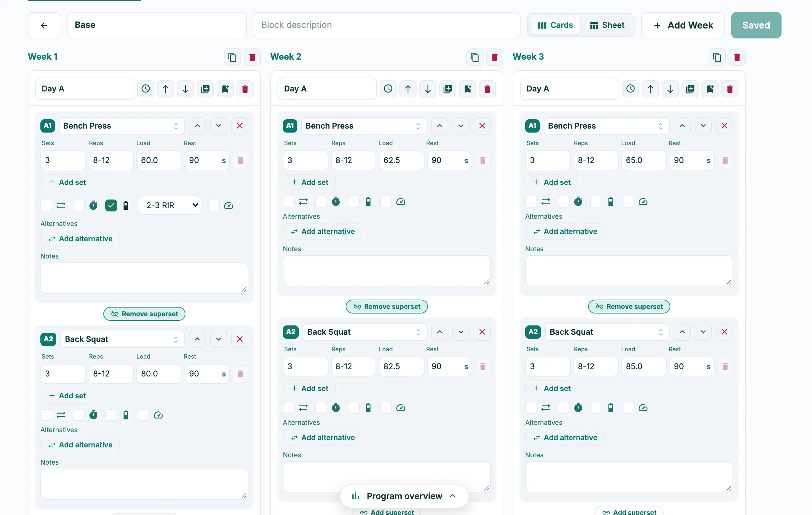Viewport: 812px width, 515px height.
Task: Duplicate Week 1 with the copy icon
Action: [x=232, y=57]
